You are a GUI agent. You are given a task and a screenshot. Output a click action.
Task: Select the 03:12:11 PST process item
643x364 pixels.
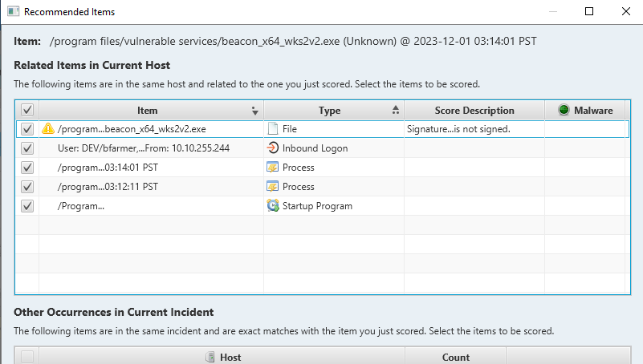tap(108, 187)
